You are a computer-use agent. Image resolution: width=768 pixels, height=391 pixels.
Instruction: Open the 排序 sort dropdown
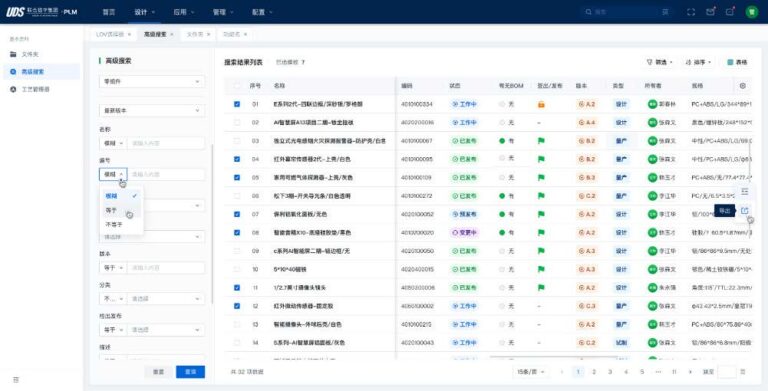698,62
